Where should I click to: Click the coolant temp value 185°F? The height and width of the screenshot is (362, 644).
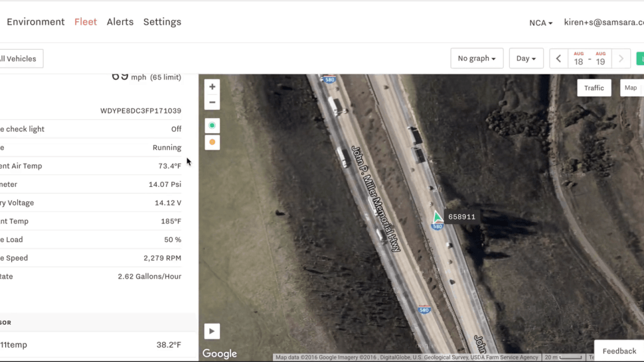[171, 221]
